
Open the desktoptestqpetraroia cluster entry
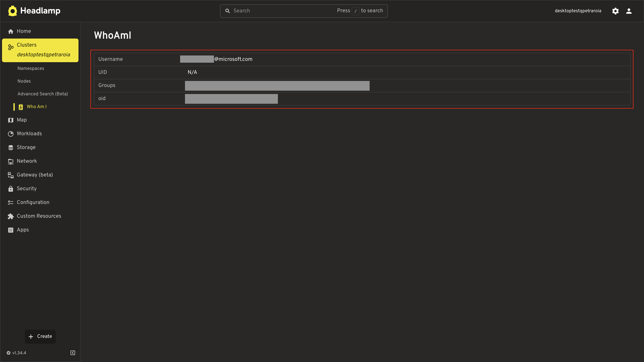pyautogui.click(x=43, y=54)
